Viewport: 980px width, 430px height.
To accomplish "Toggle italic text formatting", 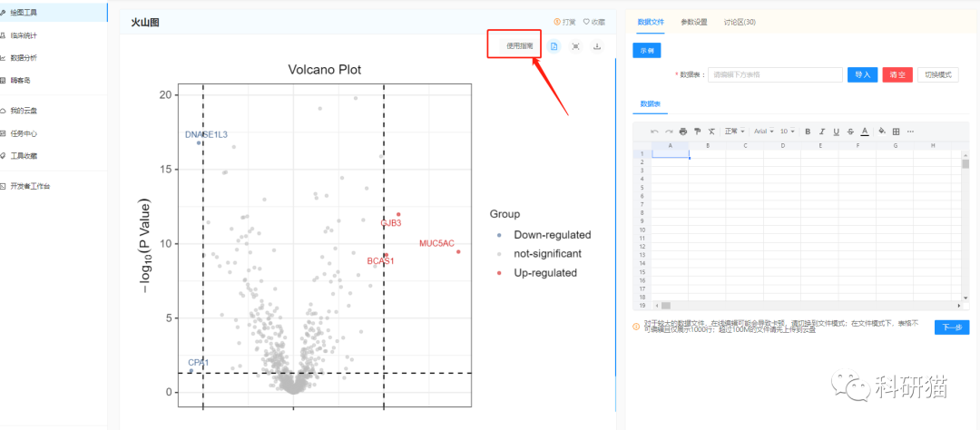I will pyautogui.click(x=822, y=132).
